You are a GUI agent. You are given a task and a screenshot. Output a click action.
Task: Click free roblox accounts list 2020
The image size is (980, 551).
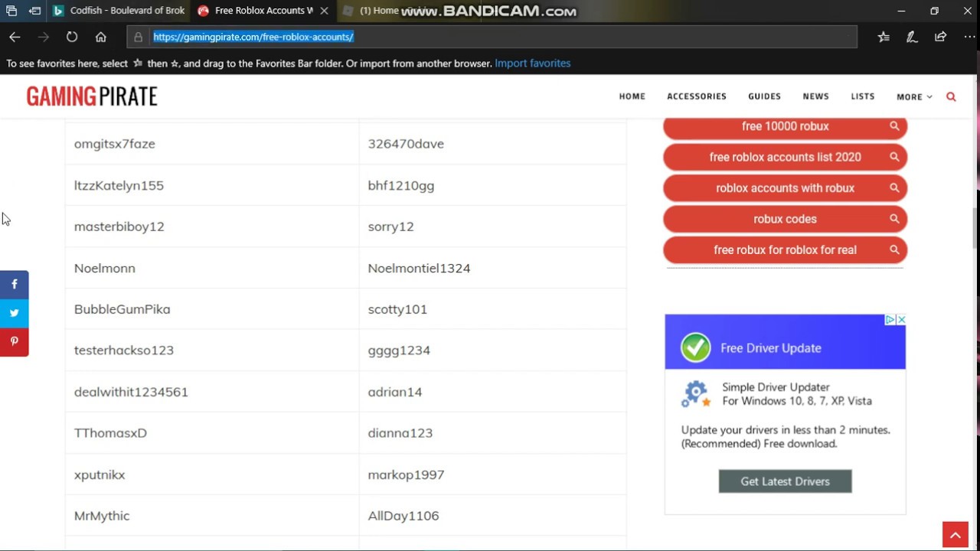tap(785, 157)
